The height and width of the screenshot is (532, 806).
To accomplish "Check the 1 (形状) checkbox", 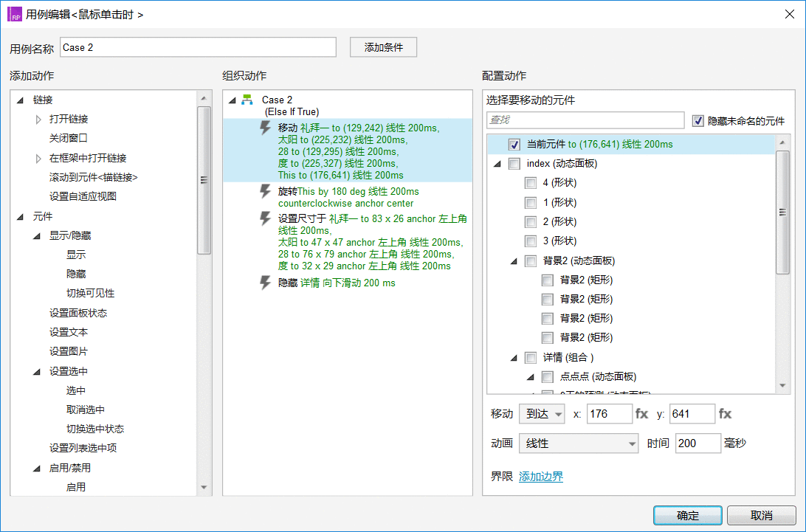I will point(531,202).
